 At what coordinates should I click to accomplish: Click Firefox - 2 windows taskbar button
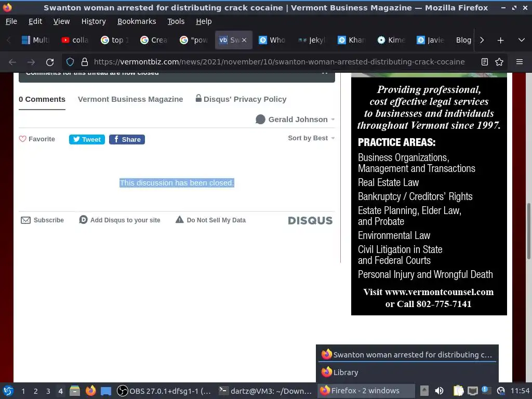(x=366, y=391)
